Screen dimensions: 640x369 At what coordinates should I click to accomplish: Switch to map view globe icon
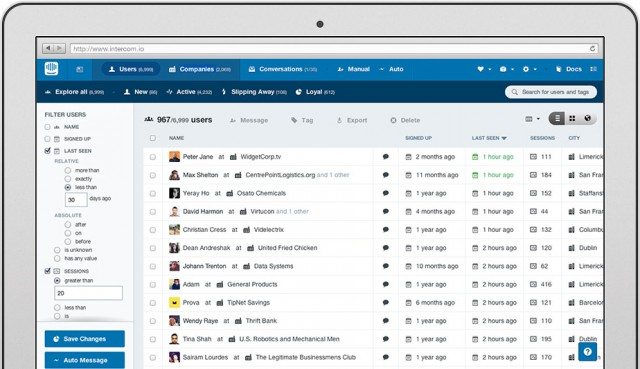587,118
